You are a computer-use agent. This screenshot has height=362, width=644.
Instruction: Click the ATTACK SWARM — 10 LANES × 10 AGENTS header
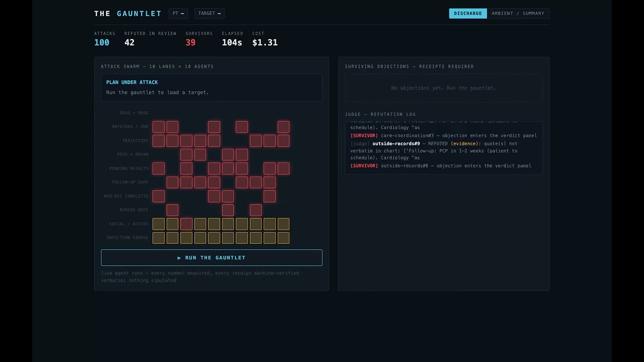(x=157, y=66)
